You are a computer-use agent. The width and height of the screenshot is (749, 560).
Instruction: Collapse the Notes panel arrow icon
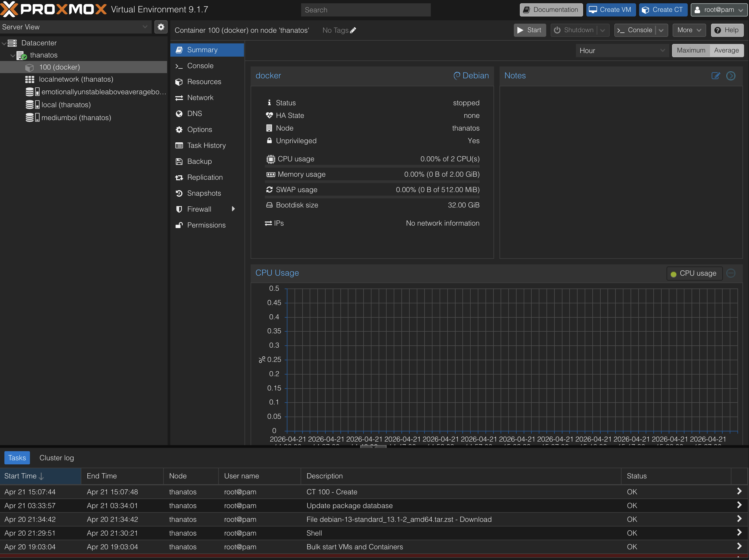pos(731,76)
